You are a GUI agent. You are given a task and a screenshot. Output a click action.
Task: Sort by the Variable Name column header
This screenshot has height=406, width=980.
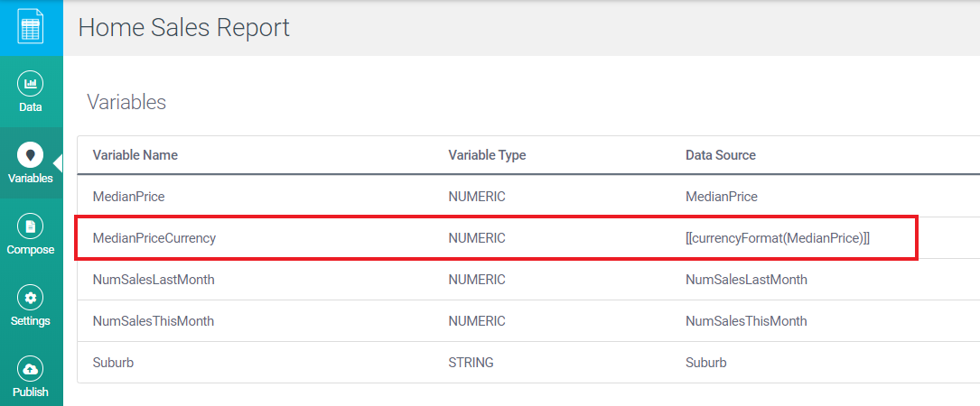point(135,155)
